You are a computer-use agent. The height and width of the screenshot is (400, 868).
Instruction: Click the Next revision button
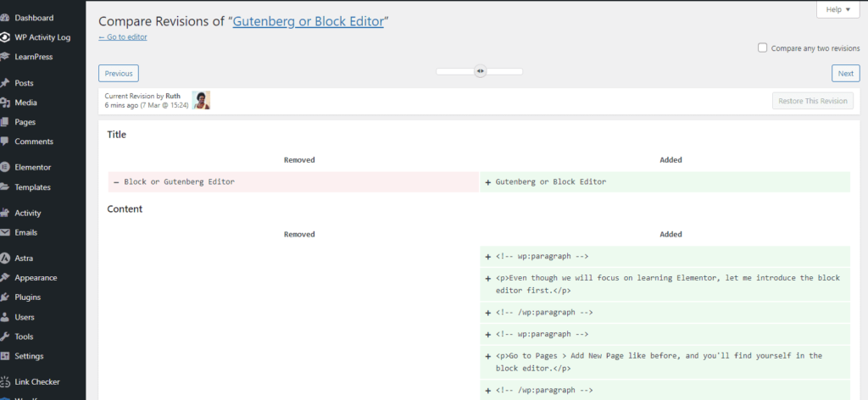pyautogui.click(x=845, y=74)
